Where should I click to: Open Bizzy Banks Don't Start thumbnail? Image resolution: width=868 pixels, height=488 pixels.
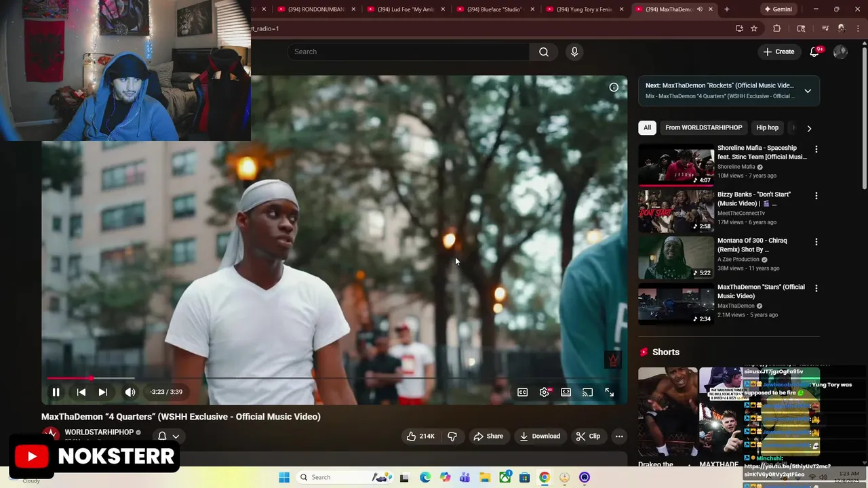coord(675,211)
